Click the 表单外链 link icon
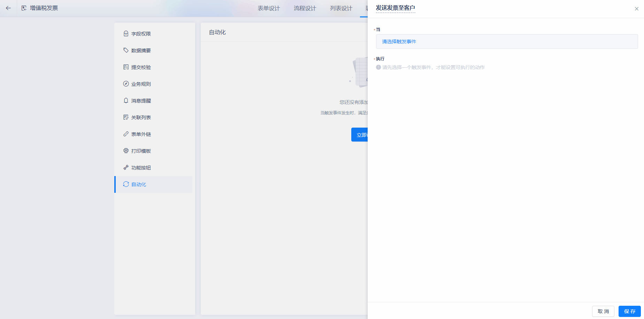The height and width of the screenshot is (319, 644). [126, 134]
